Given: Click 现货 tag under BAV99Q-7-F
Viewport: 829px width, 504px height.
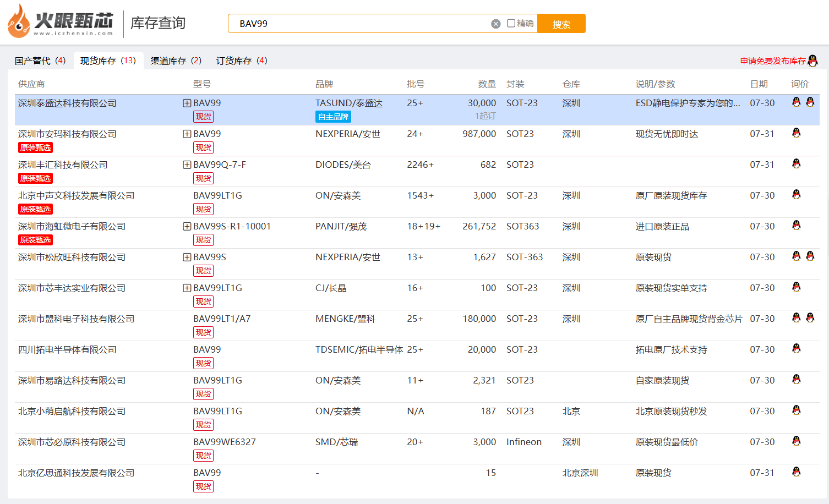Looking at the screenshot, I should point(203,178).
